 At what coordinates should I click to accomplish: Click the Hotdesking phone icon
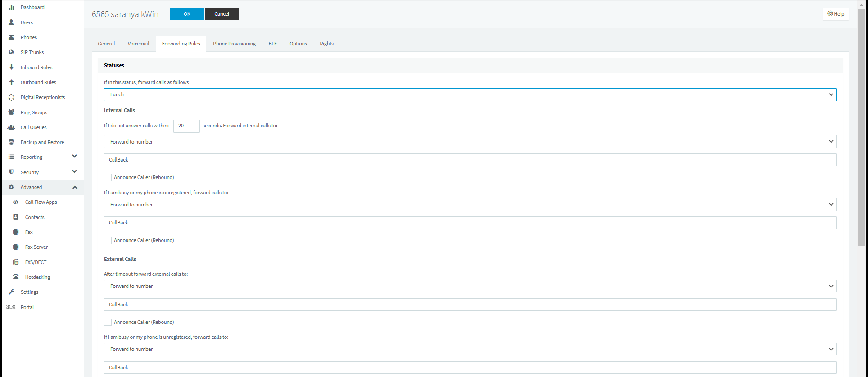[x=16, y=277]
